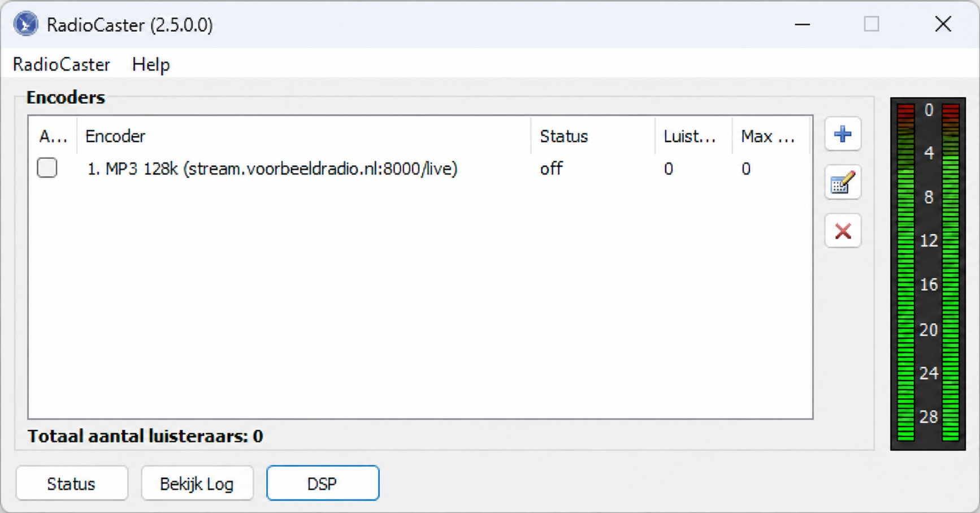Click the Status column header
Viewport: 980px width, 513px height.
point(593,136)
